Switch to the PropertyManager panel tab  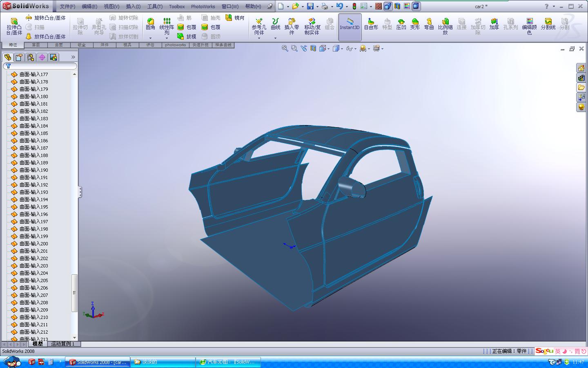[19, 57]
